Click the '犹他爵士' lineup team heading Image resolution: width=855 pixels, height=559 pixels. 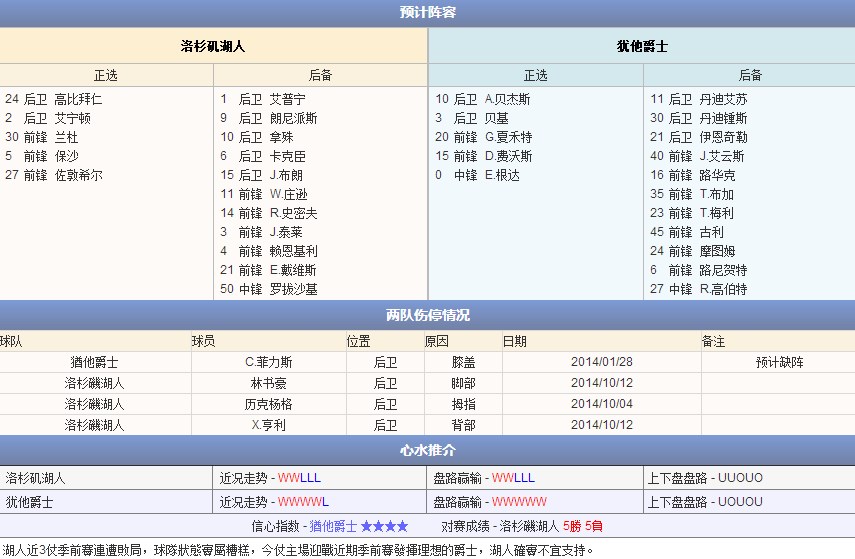(642, 46)
